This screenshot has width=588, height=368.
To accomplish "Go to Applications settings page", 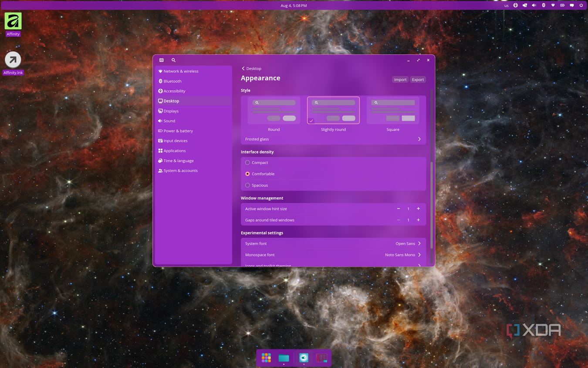I will pos(193,151).
